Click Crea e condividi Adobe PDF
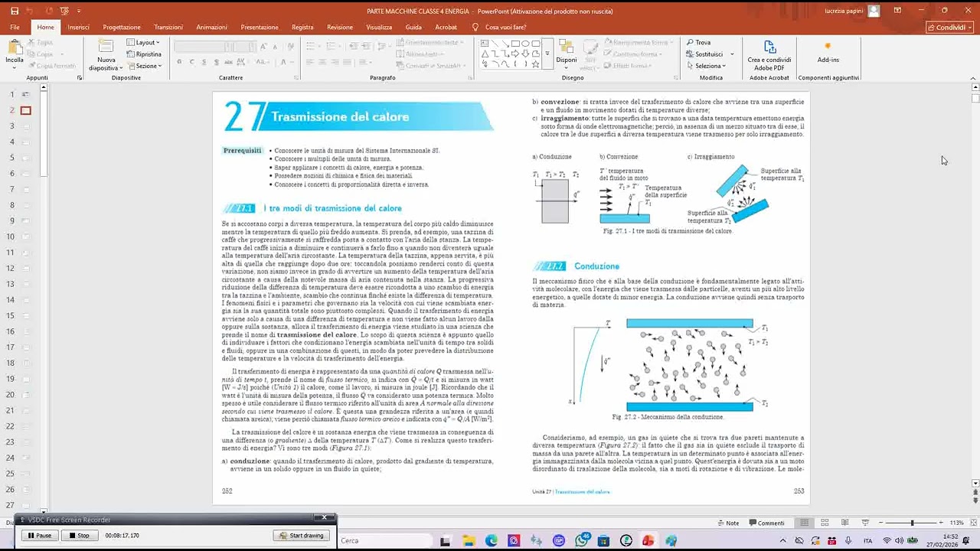 click(x=769, y=55)
